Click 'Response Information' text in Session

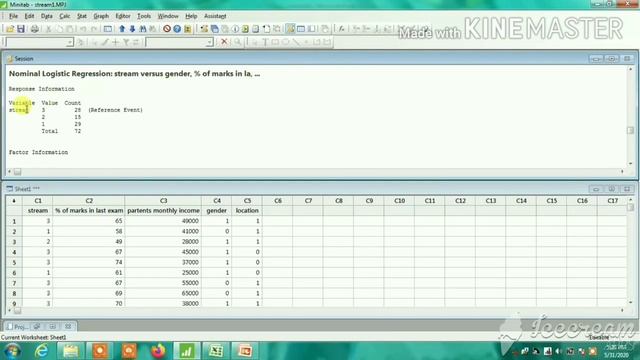point(42,89)
